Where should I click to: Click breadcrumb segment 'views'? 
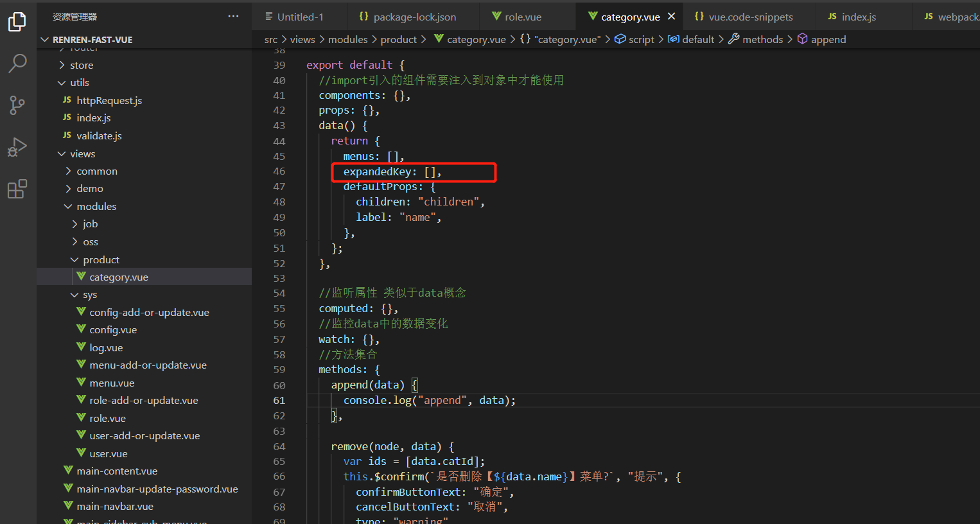point(302,40)
